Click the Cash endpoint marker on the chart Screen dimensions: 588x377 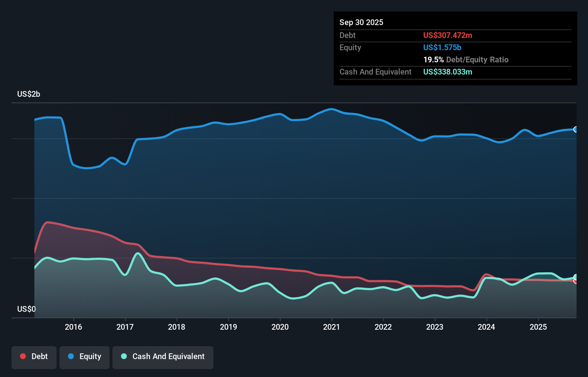click(575, 277)
